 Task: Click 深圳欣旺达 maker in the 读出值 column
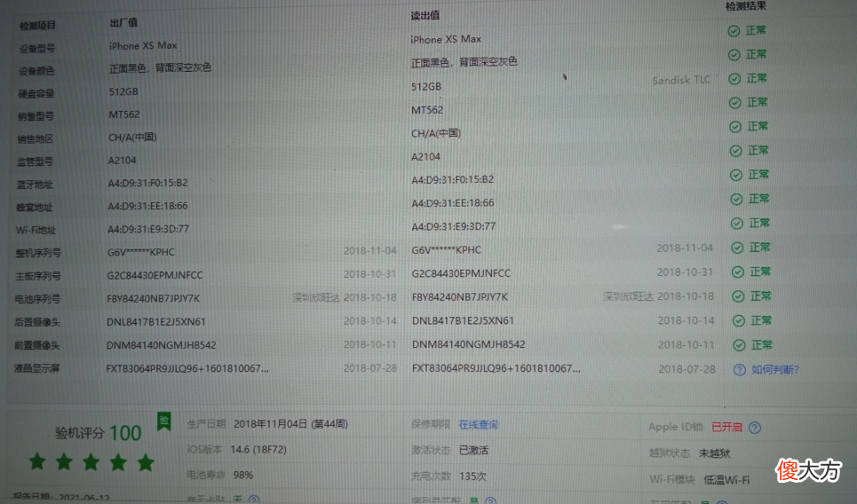(628, 296)
